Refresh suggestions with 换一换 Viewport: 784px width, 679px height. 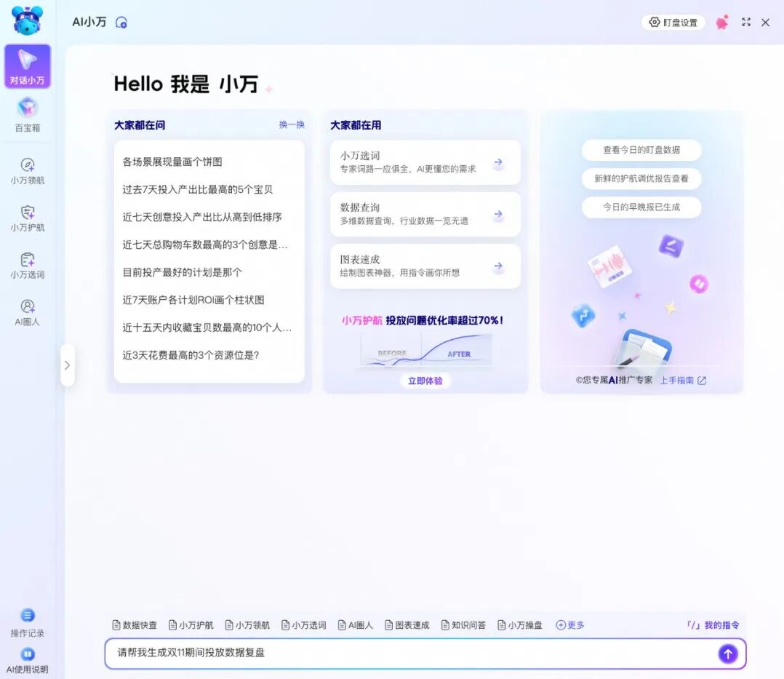292,124
